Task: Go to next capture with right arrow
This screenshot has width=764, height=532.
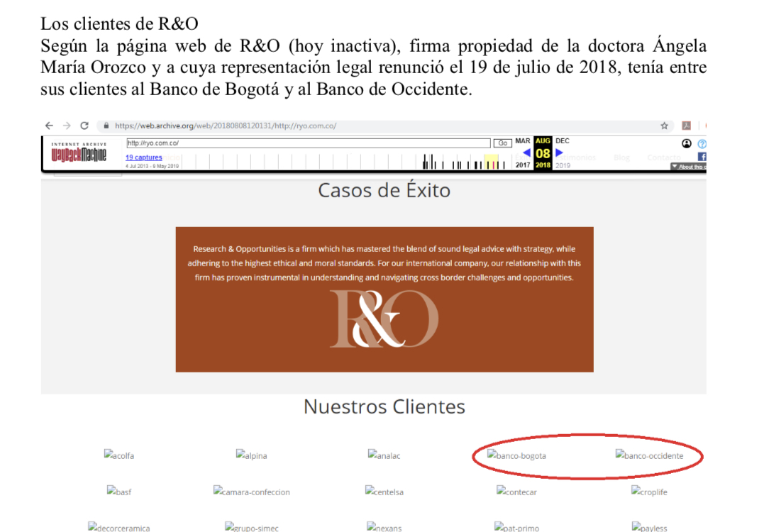Action: 559,153
